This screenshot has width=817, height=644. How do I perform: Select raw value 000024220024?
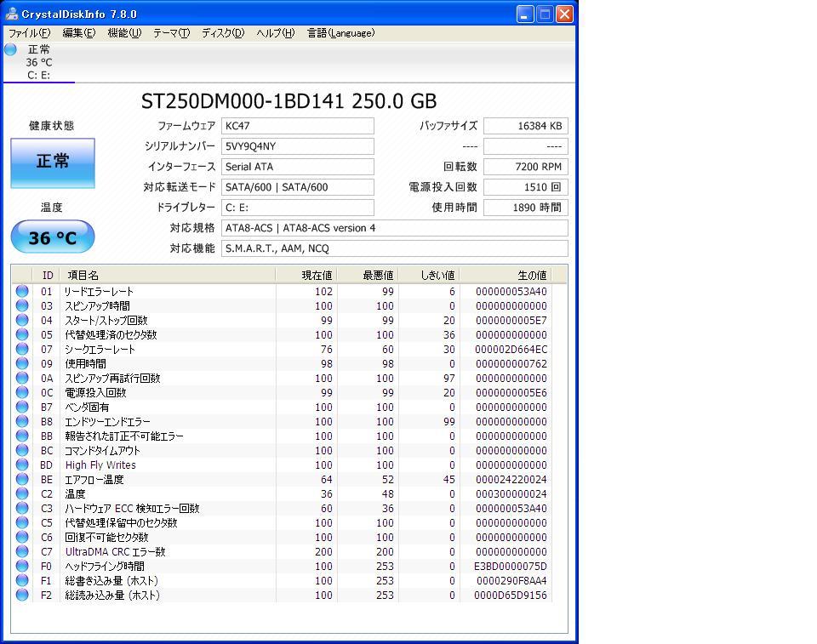tap(511, 479)
